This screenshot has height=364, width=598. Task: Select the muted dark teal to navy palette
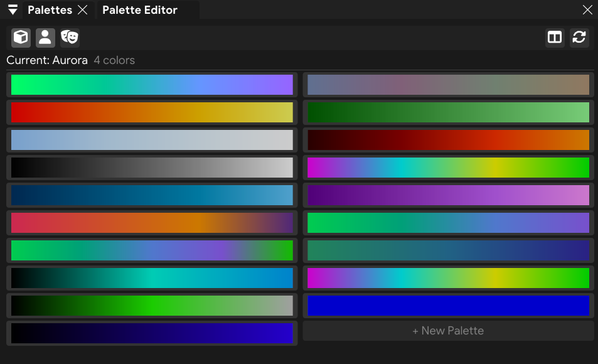pyautogui.click(x=448, y=250)
